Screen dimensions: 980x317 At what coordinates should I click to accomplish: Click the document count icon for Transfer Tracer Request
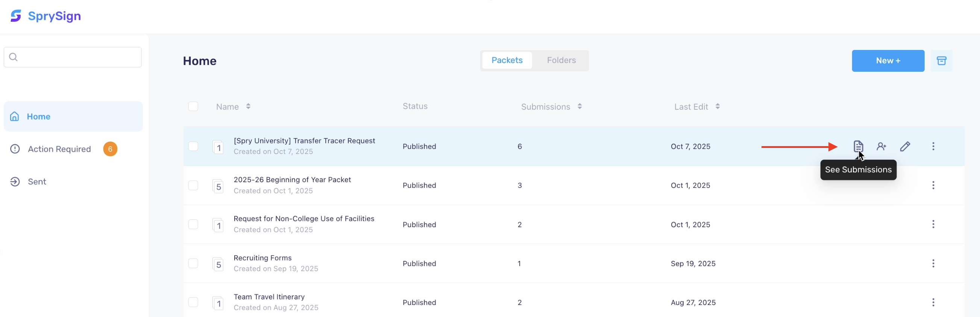218,147
